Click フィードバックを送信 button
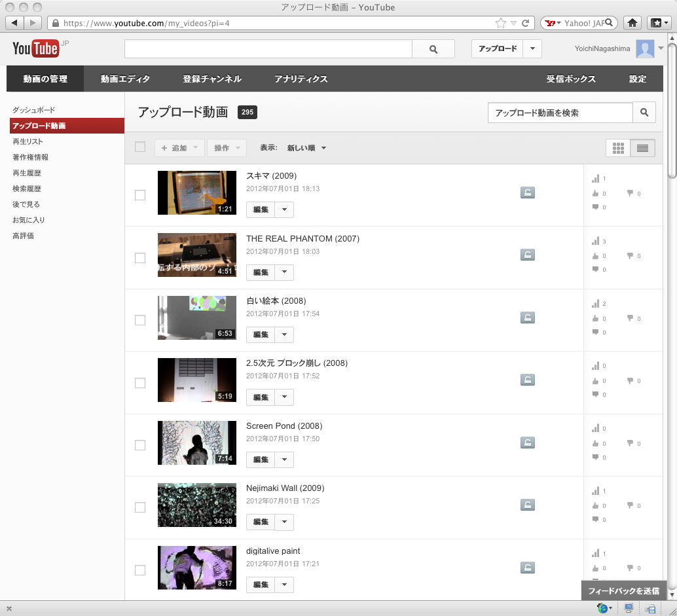677x616 pixels. [623, 590]
